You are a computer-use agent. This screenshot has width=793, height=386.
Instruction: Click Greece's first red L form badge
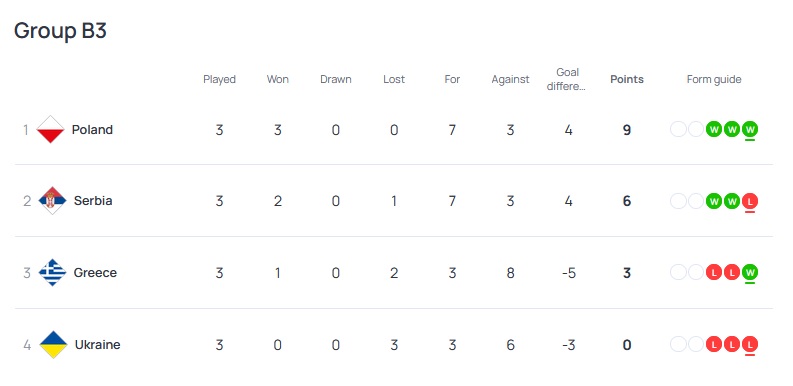pyautogui.click(x=714, y=273)
